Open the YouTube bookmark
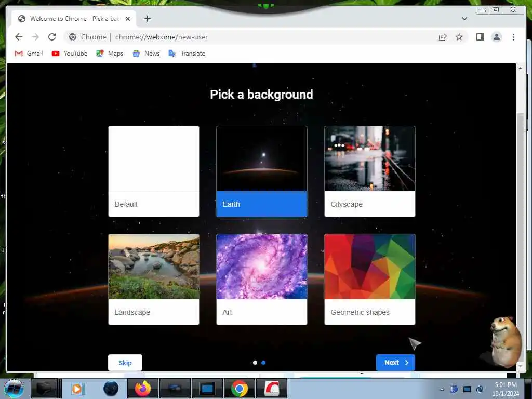 (69, 54)
